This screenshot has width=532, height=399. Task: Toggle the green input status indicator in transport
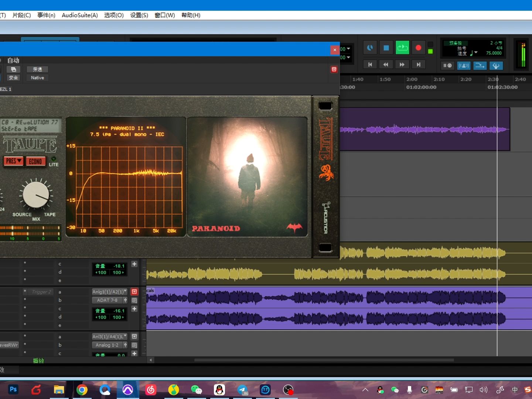point(430,51)
